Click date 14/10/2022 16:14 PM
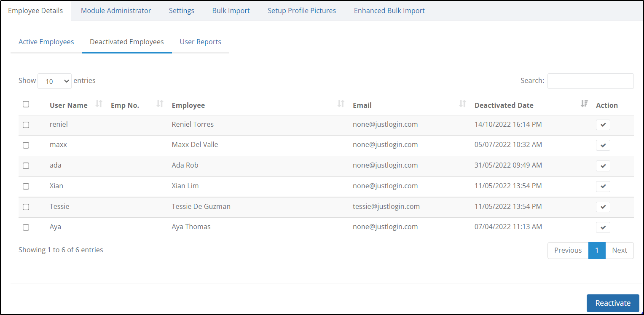Image resolution: width=644 pixels, height=315 pixels. pos(508,124)
